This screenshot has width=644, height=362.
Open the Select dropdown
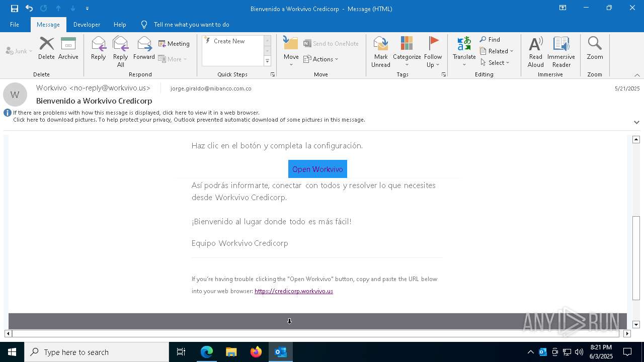tap(495, 63)
